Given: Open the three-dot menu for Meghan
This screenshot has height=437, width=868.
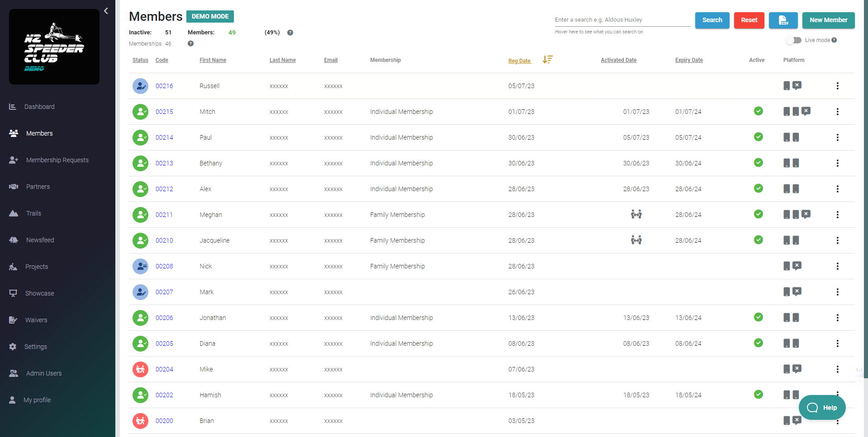Looking at the screenshot, I should [837, 215].
